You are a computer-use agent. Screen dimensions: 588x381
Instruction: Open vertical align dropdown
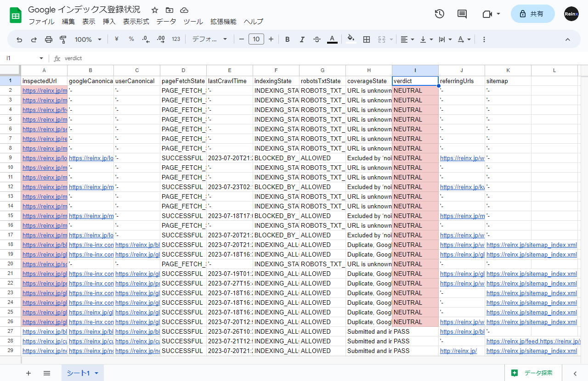point(427,39)
